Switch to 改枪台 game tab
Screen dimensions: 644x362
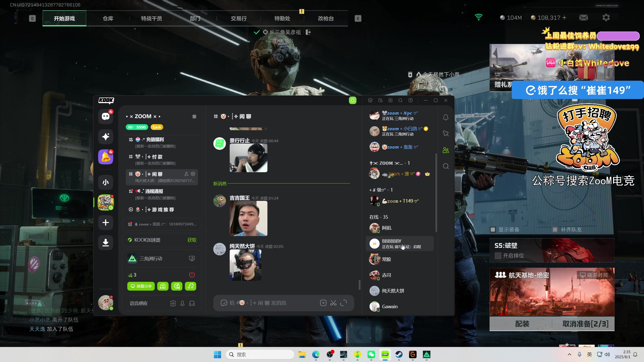326,18
